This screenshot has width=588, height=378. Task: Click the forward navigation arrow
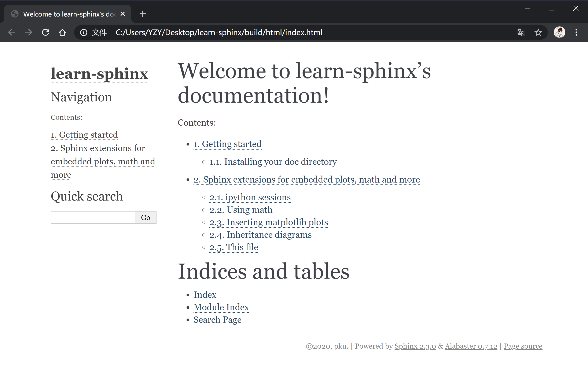(29, 32)
